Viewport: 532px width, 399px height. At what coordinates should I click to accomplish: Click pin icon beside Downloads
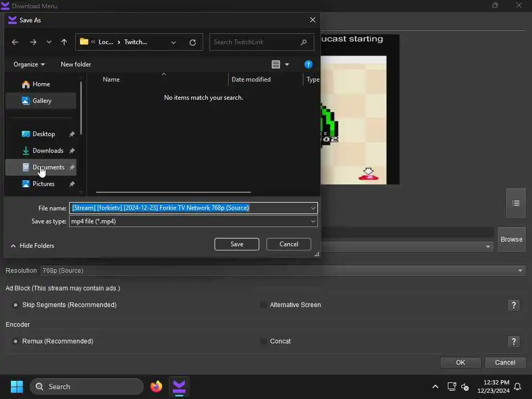tap(72, 151)
